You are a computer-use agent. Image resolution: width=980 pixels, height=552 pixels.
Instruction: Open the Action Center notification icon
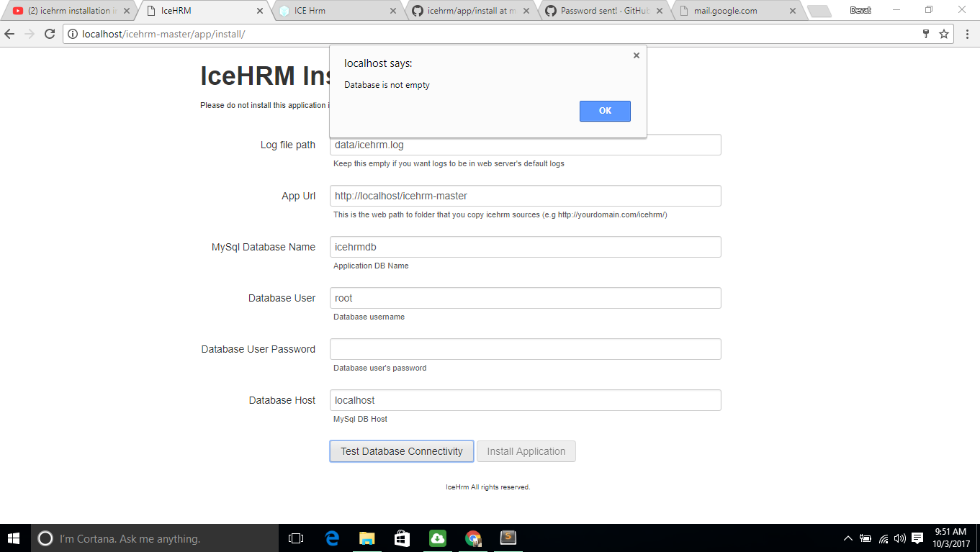pyautogui.click(x=917, y=538)
